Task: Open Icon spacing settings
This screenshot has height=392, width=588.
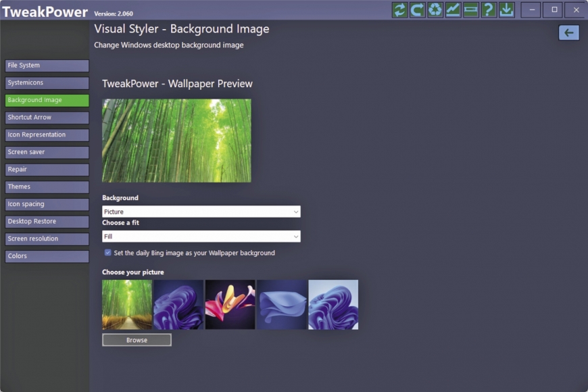Action: [47, 204]
